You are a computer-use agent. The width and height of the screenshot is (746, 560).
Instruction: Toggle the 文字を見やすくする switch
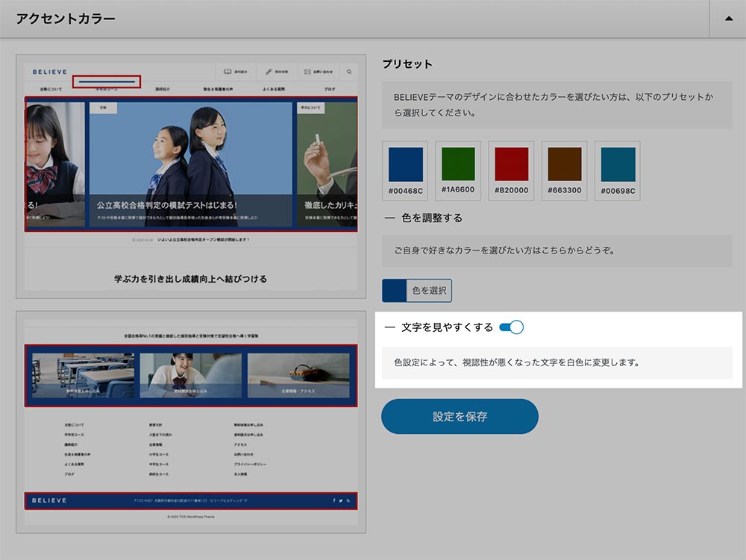pyautogui.click(x=511, y=327)
